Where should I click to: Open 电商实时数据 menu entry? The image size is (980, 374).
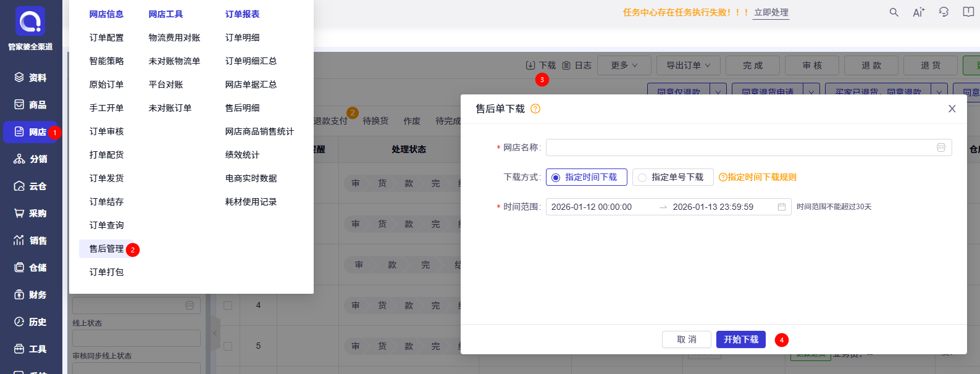click(251, 178)
